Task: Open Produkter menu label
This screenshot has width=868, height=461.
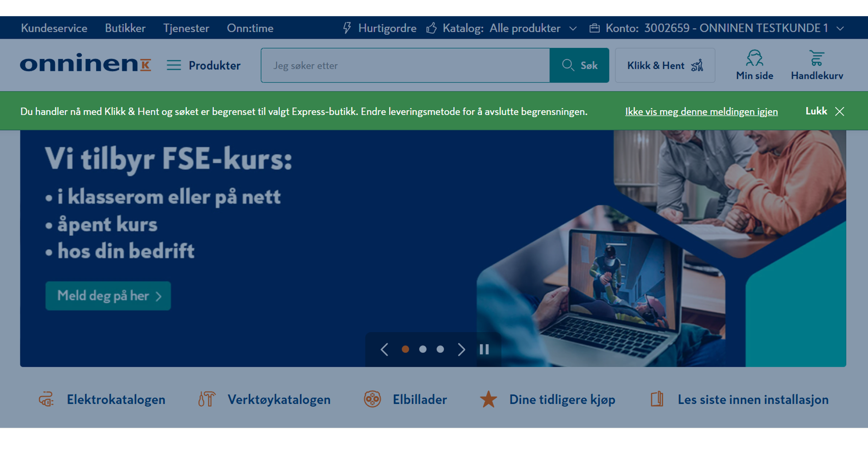Action: point(215,65)
